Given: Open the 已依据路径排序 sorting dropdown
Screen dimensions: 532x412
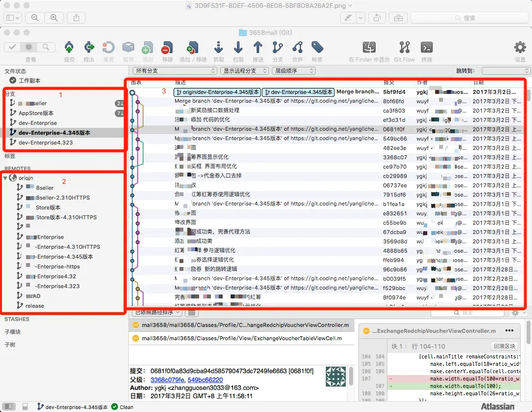Looking at the screenshot, I should [x=157, y=312].
